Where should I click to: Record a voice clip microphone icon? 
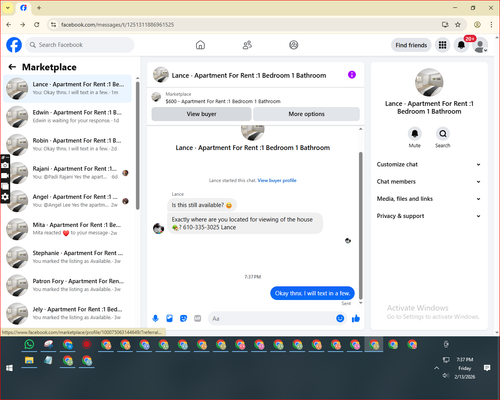[155, 318]
